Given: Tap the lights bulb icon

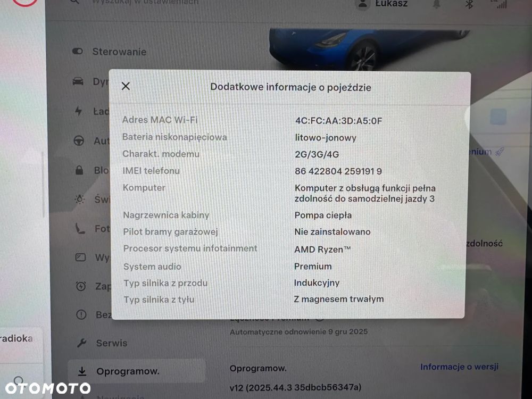Looking at the screenshot, I should coord(79,199).
